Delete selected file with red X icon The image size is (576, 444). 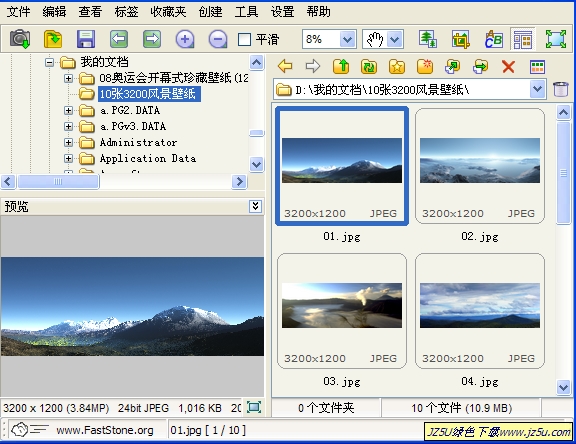508,66
